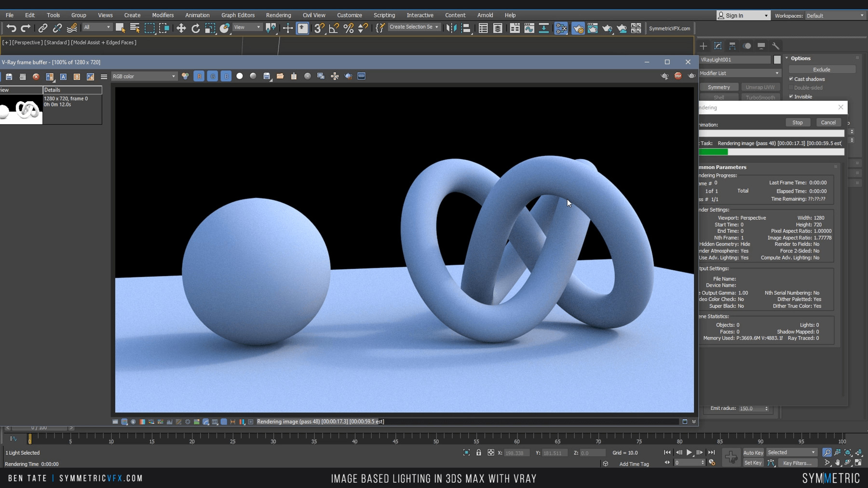Open Render Setup teapot icon

point(578,28)
